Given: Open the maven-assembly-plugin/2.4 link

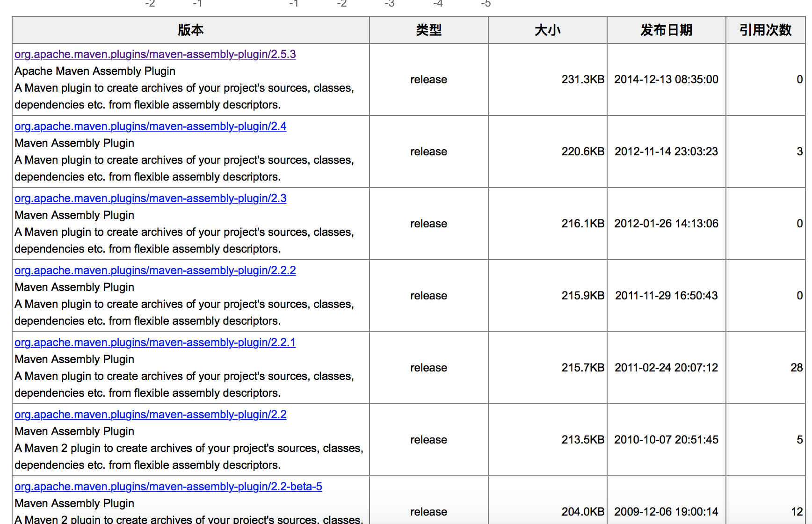Looking at the screenshot, I should [150, 126].
